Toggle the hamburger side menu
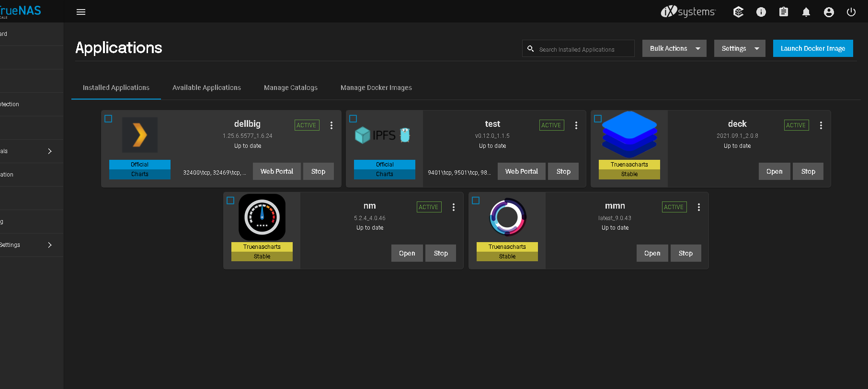Image resolution: width=868 pixels, height=389 pixels. coord(81,12)
